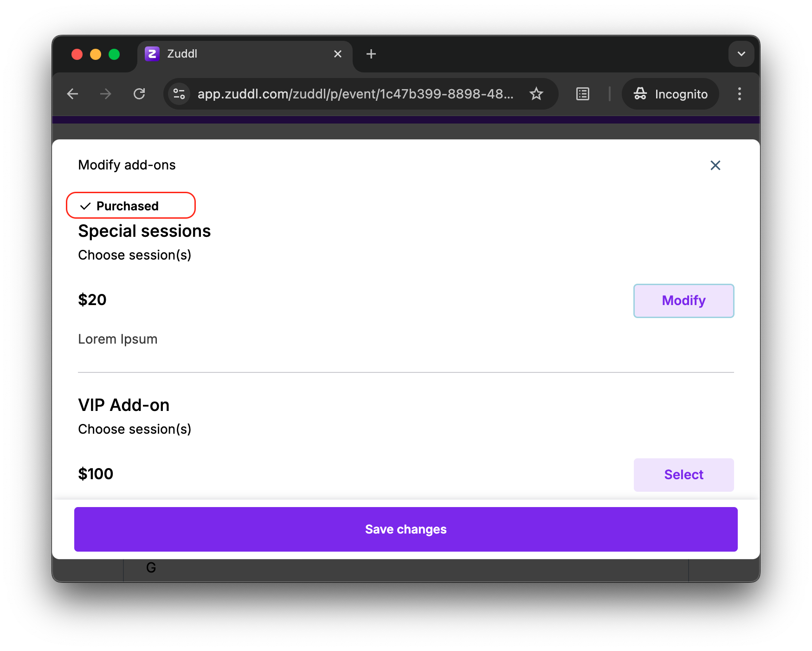The width and height of the screenshot is (812, 651).
Task: Bookmark this page with the star icon
Action: tap(536, 94)
